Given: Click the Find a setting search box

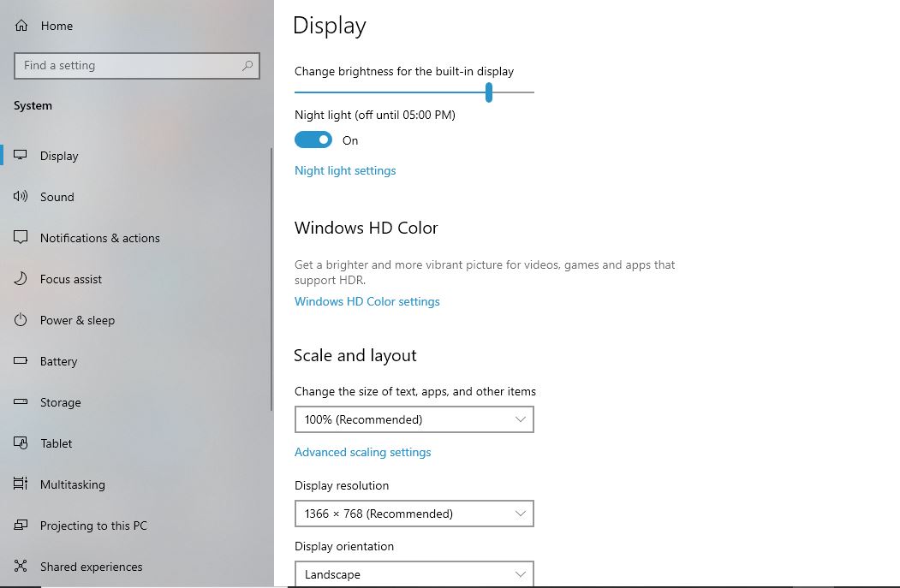Looking at the screenshot, I should pyautogui.click(x=136, y=65).
